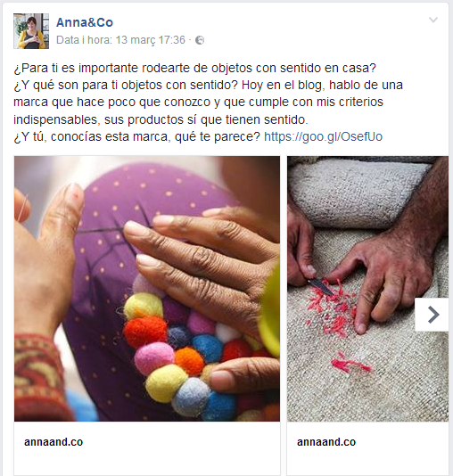The width and height of the screenshot is (453, 476).
Task: Click the globe public audience icon
Action: (x=200, y=40)
